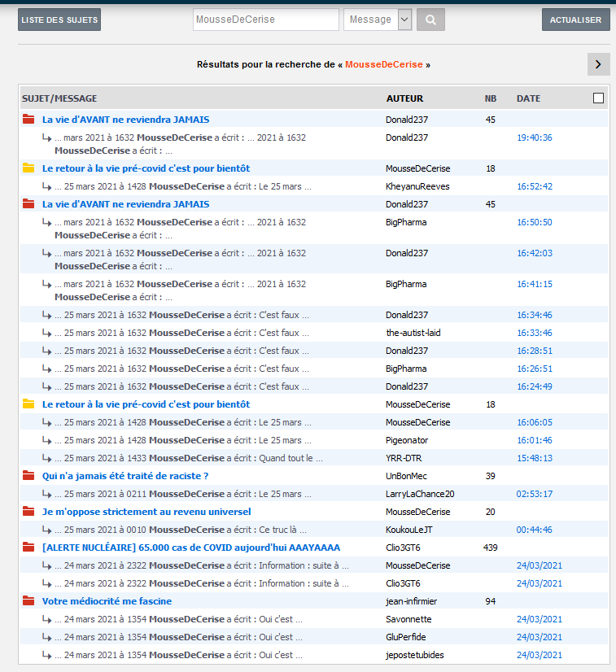Click yellow folder icon beside first 'Le retour' topic
Screen dimensions: 616x672
pos(28,168)
